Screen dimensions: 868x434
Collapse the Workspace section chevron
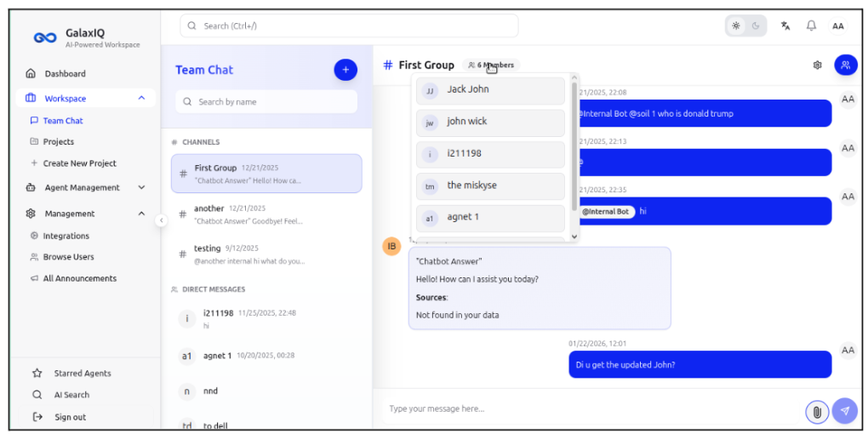click(142, 98)
